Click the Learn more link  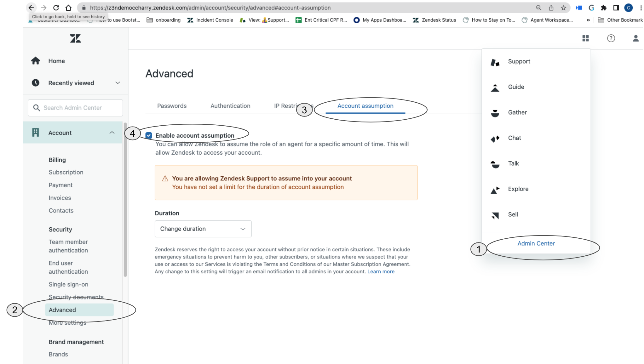[x=381, y=272]
